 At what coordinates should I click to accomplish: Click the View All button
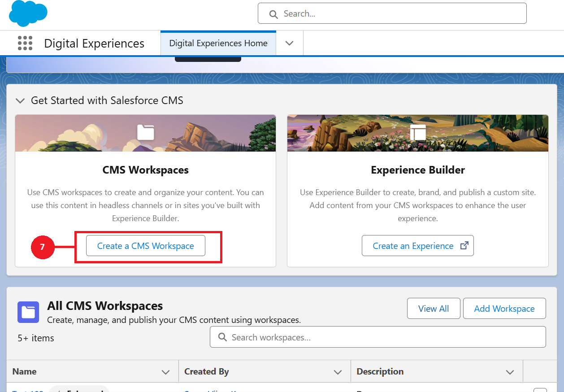tap(434, 309)
